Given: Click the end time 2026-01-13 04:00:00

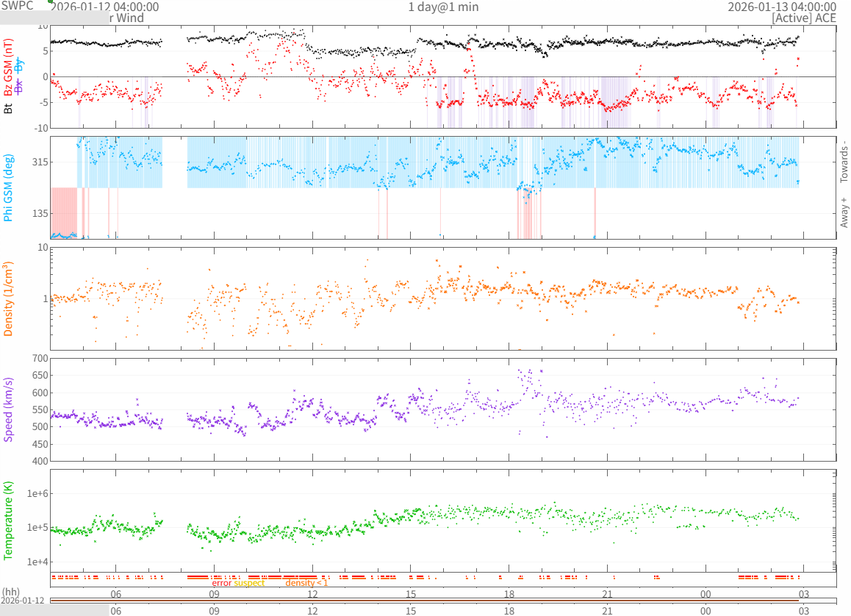Looking at the screenshot, I should click(781, 7).
